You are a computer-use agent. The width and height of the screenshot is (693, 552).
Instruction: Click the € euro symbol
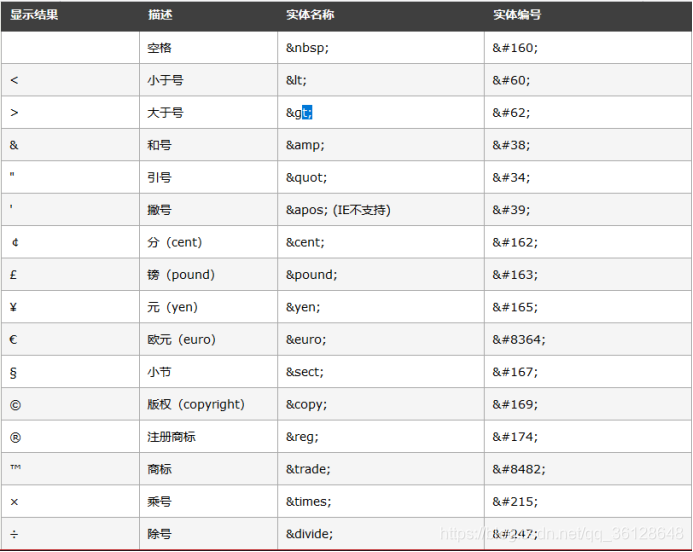[13, 339]
